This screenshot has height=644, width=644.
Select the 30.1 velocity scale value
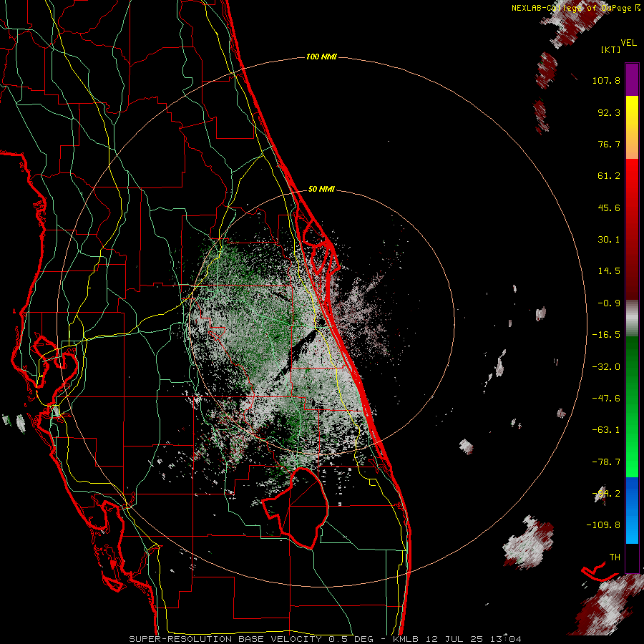tap(609, 240)
